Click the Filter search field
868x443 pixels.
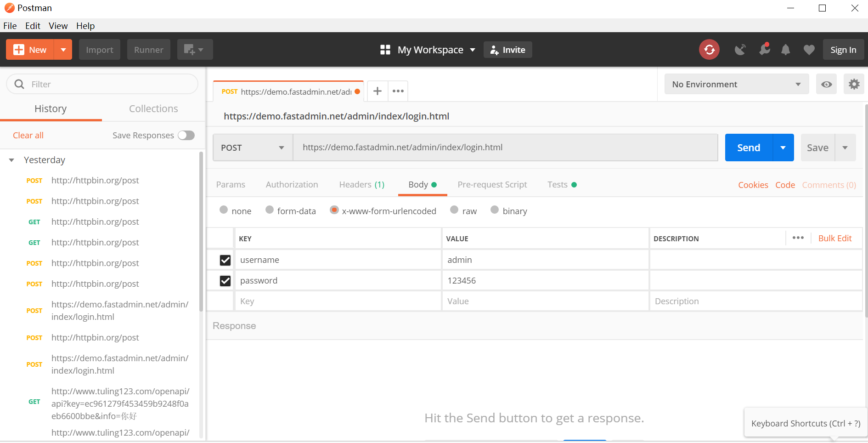pos(102,84)
